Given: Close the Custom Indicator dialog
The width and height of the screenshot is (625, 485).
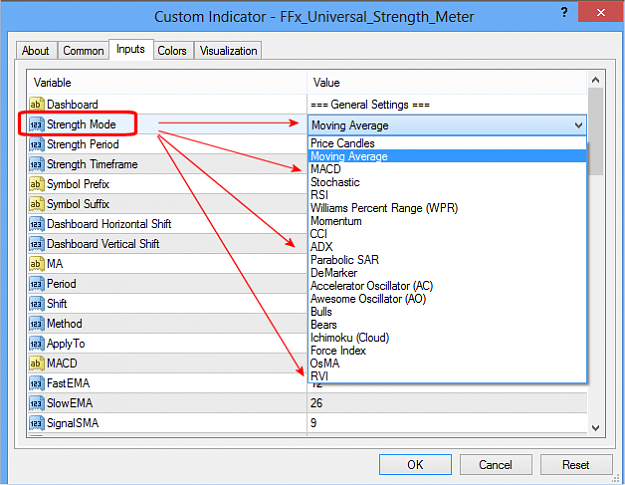Looking at the screenshot, I should tap(601, 13).
